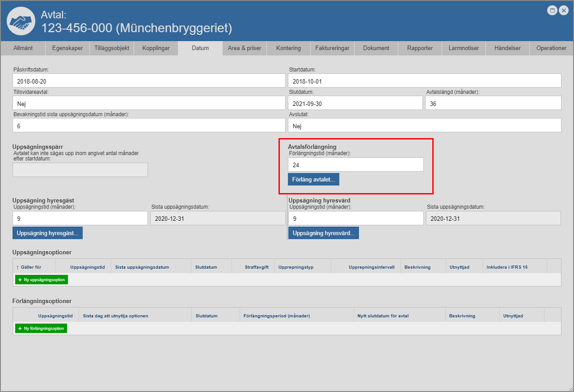Viewport: 574px width, 392px height.
Task: Switch to the Operationer tab
Action: pyautogui.click(x=551, y=48)
